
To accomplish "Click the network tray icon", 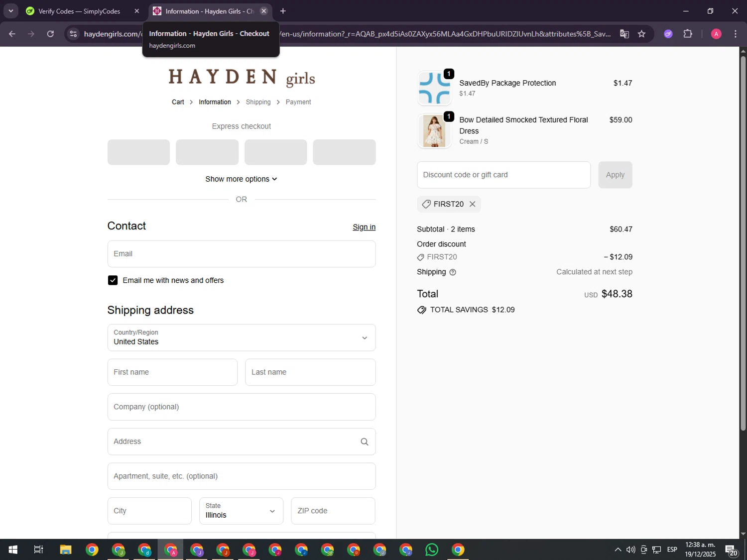I will (x=656, y=550).
